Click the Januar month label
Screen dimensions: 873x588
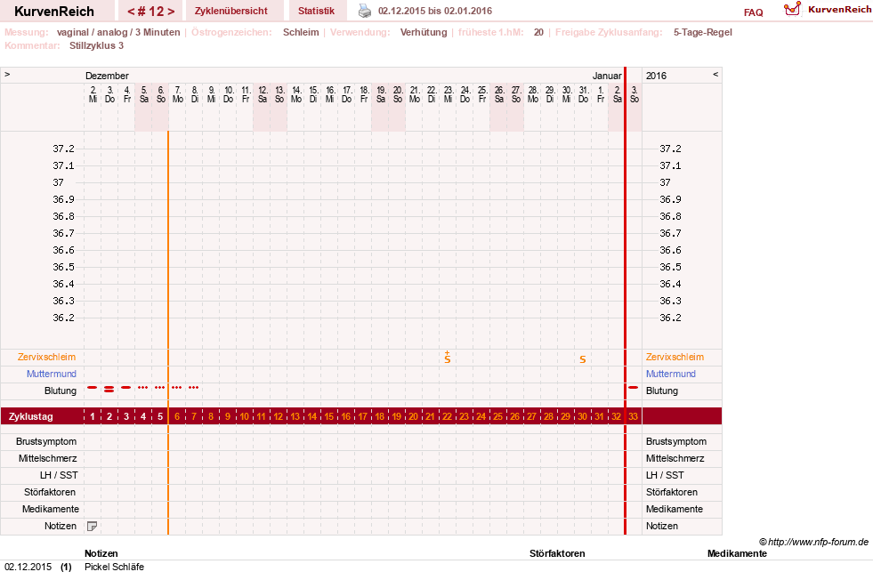pos(607,76)
